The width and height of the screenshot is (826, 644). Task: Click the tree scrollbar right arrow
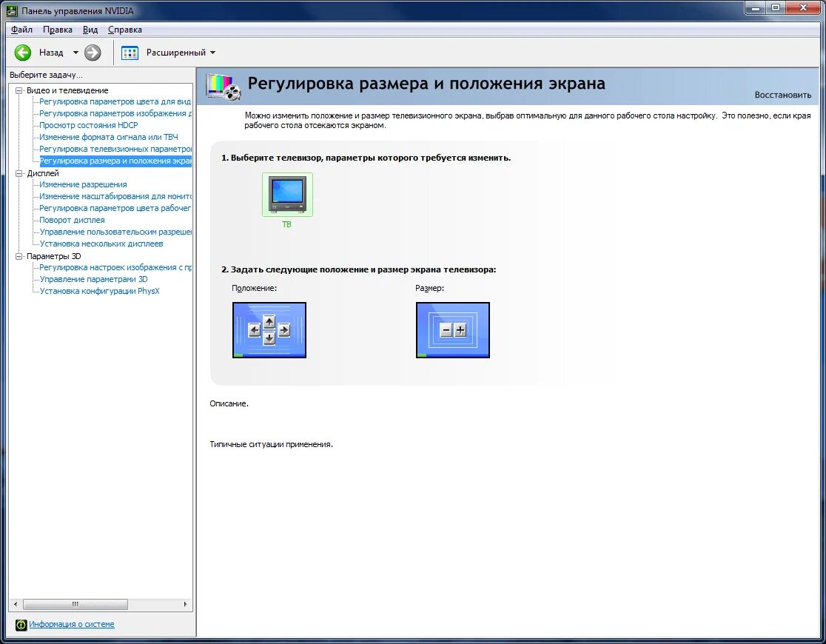click(x=185, y=604)
